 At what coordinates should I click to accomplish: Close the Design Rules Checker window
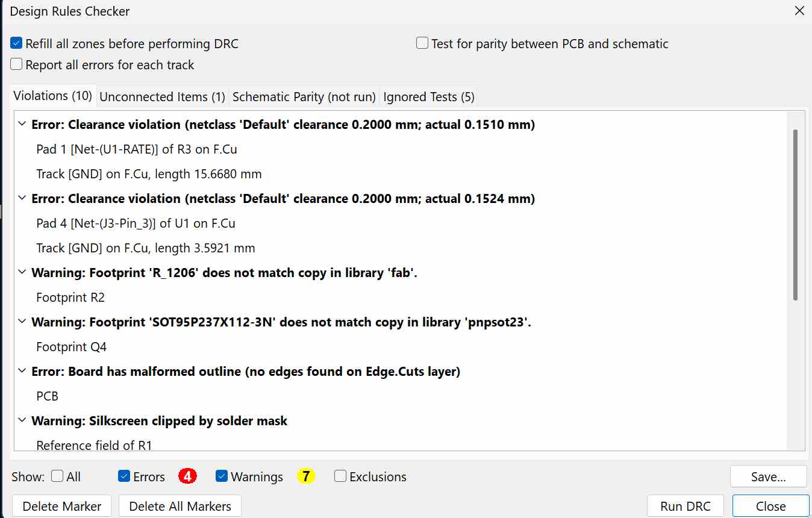coord(799,11)
